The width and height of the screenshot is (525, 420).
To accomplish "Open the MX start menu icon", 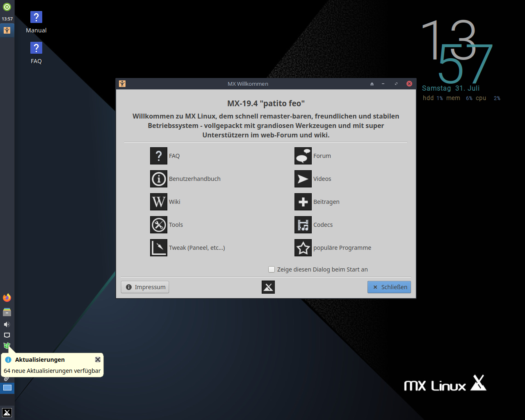I will [7, 413].
